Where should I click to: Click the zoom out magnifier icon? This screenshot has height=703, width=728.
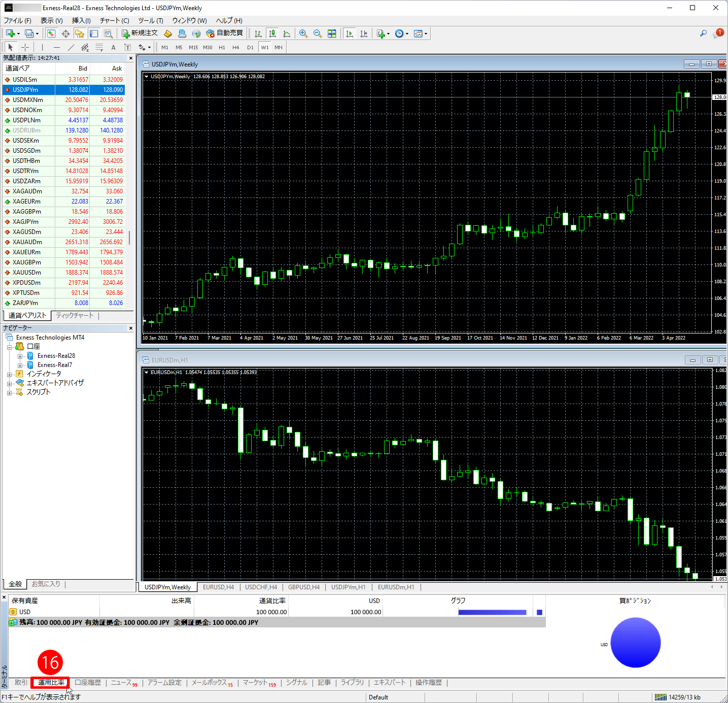coord(318,34)
